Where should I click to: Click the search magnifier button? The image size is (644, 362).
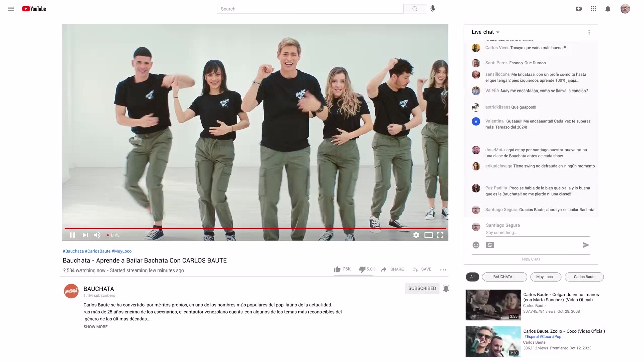(x=415, y=9)
